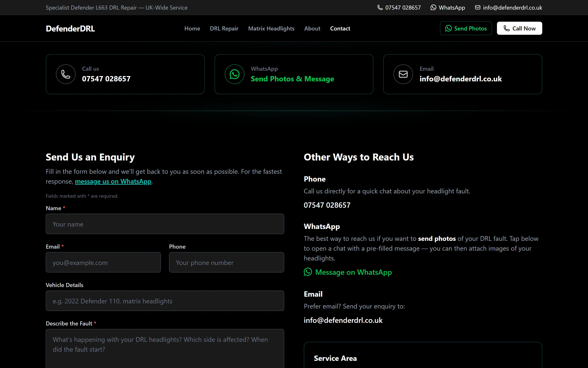
Task: Click the envelope icon in top bar
Action: click(x=478, y=8)
